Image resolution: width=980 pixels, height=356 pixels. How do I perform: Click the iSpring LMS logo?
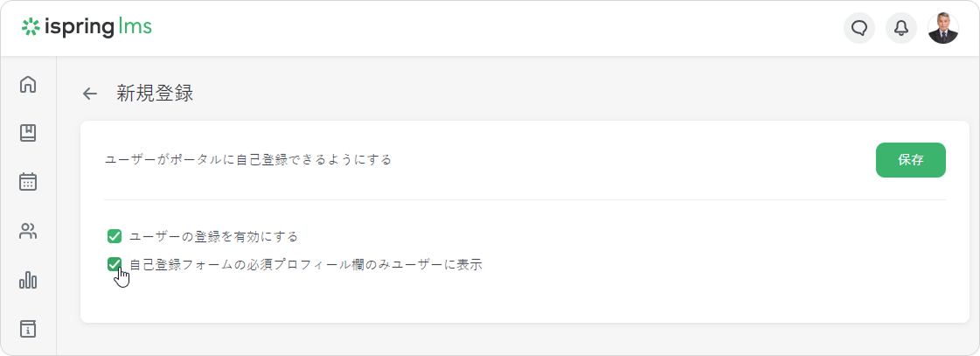coord(87,28)
